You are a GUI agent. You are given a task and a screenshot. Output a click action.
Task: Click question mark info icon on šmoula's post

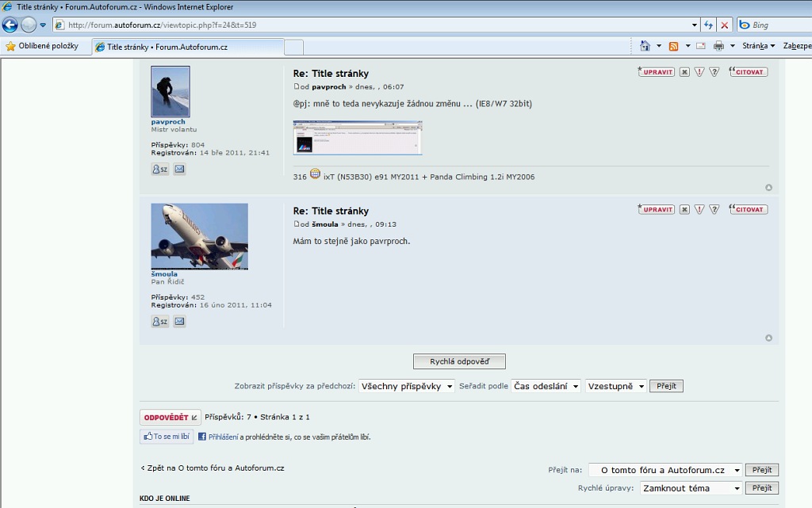(x=714, y=210)
